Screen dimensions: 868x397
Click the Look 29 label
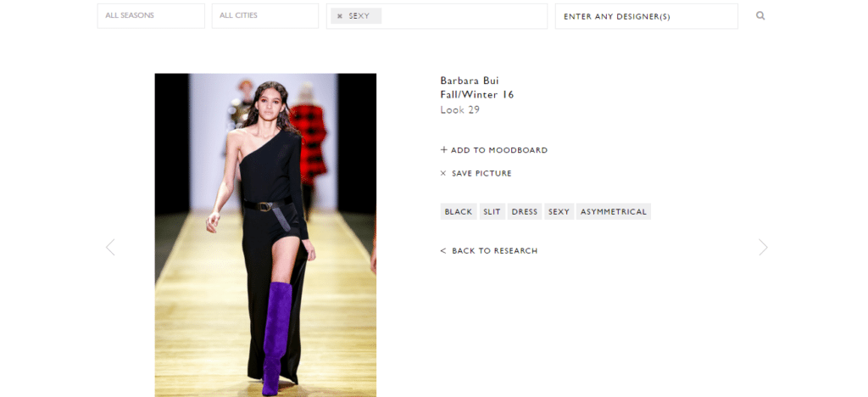pyautogui.click(x=460, y=110)
